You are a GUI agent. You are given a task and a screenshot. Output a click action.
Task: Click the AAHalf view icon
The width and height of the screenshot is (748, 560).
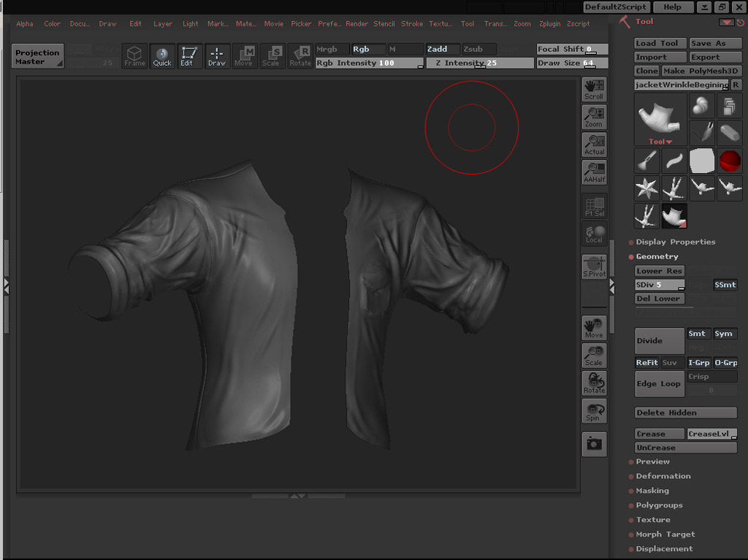pos(594,173)
